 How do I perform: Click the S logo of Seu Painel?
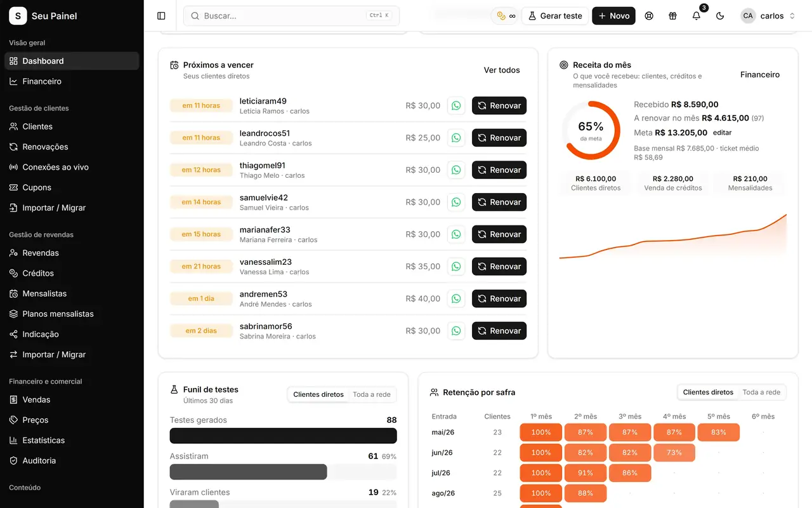[18, 16]
